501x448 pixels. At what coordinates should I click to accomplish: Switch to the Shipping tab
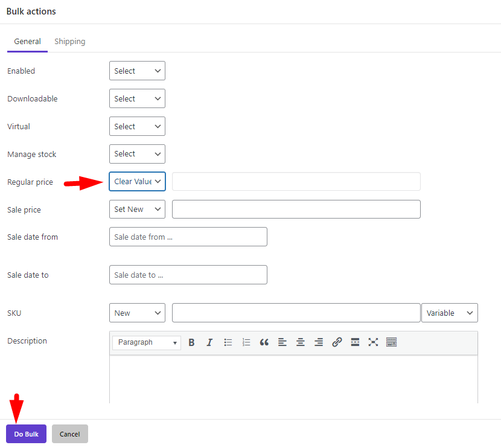69,41
